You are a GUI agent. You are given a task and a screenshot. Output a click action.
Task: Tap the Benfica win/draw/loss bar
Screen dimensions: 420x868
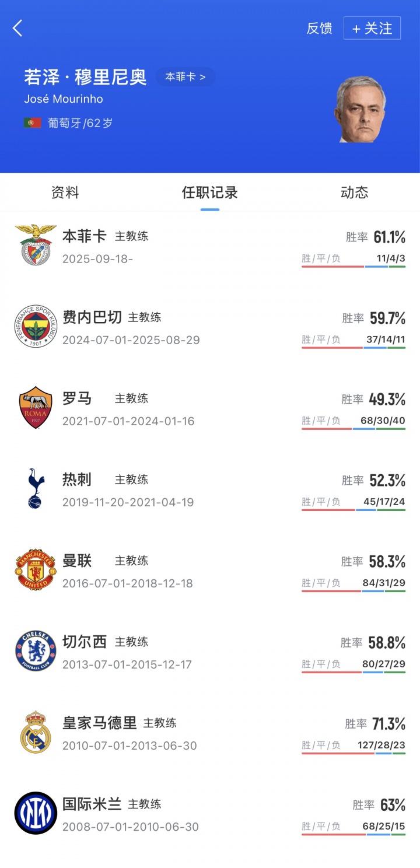tap(353, 267)
